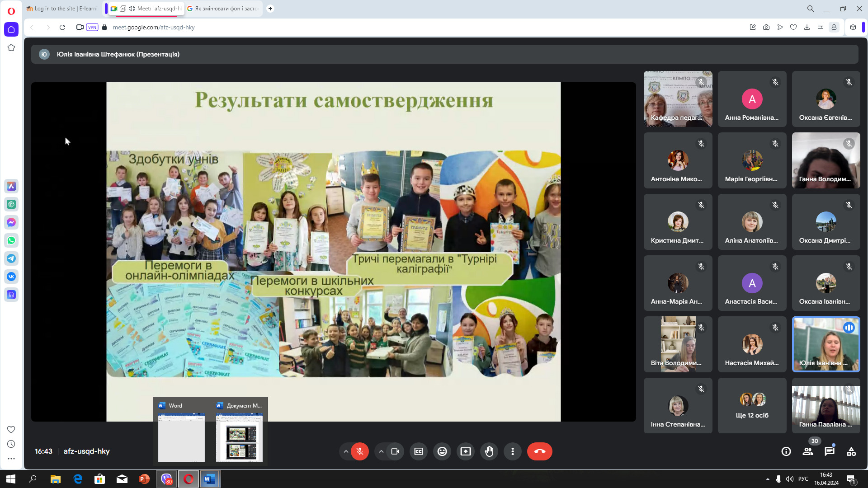
Task: Show the participants list
Action: click(808, 451)
